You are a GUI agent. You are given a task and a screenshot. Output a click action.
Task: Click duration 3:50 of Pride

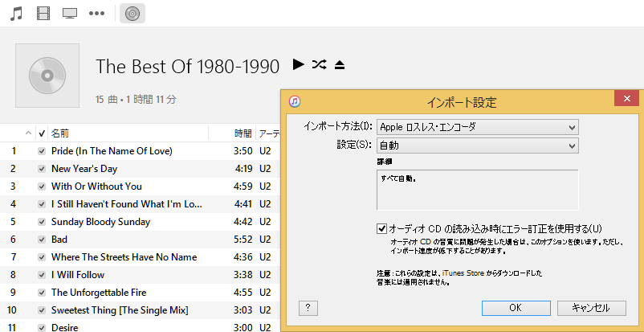(243, 151)
